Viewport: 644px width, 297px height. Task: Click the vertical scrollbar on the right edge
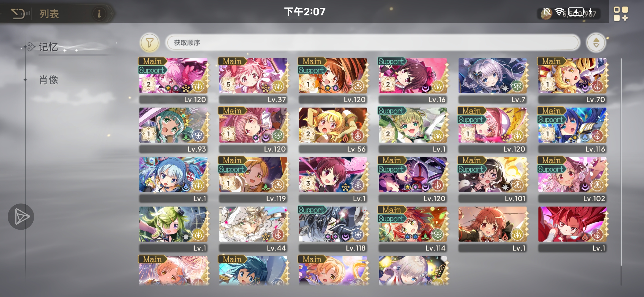click(621, 162)
